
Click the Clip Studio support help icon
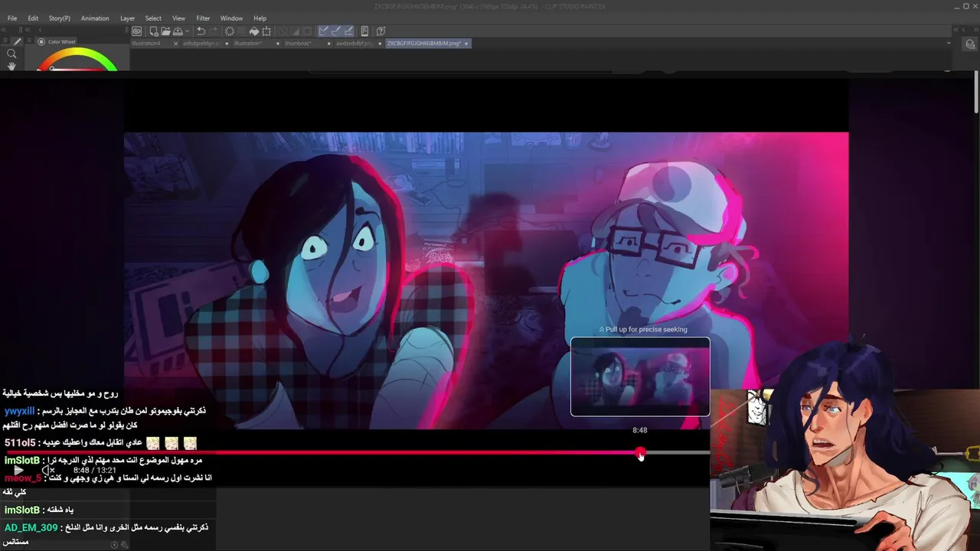point(381,31)
